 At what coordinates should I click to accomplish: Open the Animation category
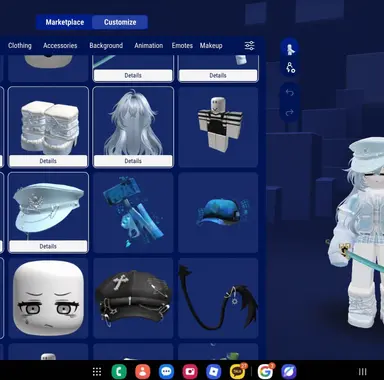pos(149,46)
